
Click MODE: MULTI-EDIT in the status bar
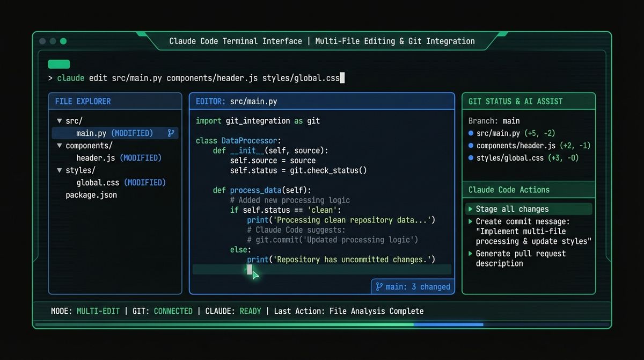pos(85,311)
